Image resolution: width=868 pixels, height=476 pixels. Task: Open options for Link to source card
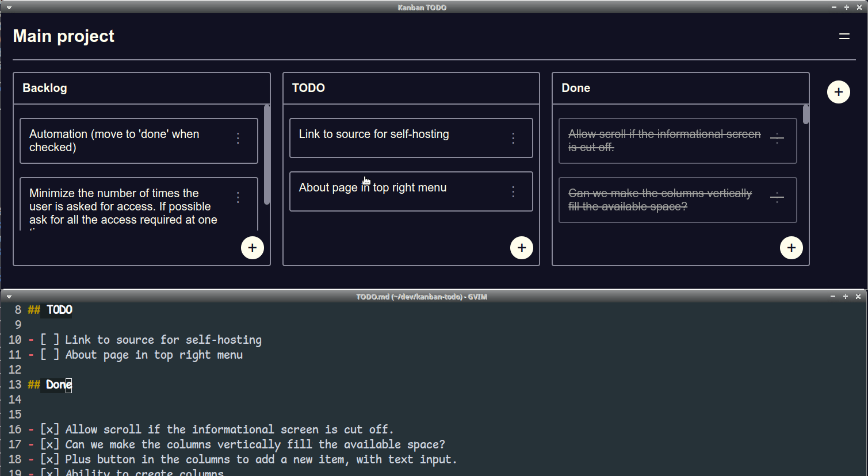pyautogui.click(x=513, y=138)
